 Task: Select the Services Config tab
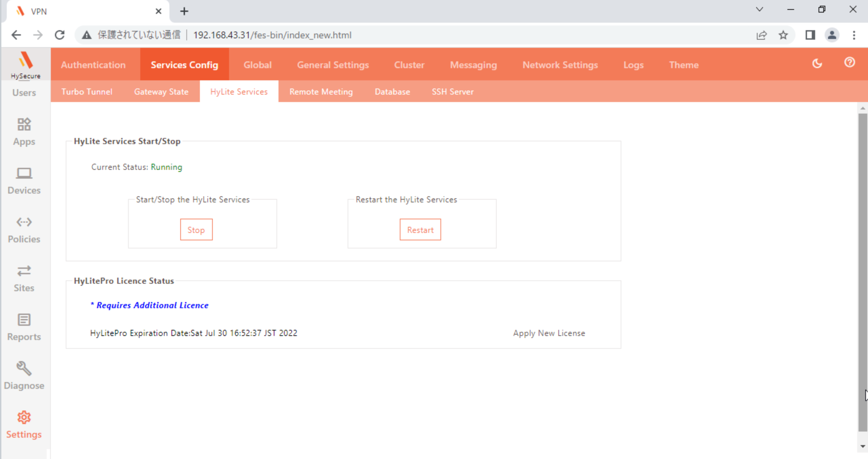click(x=184, y=64)
